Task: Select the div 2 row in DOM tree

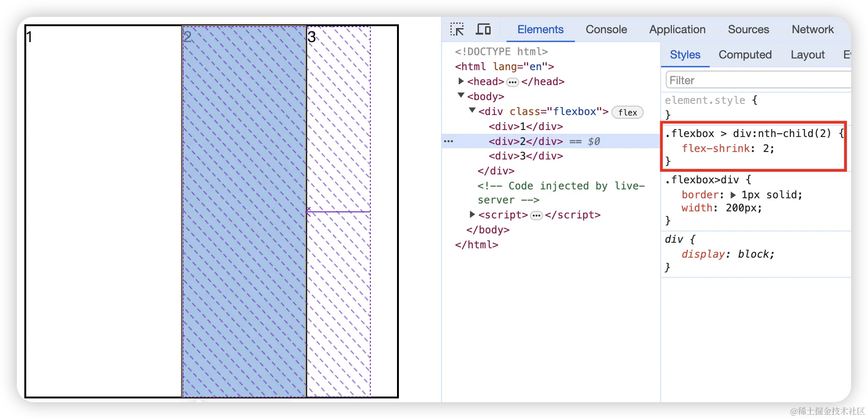Action: 551,141
